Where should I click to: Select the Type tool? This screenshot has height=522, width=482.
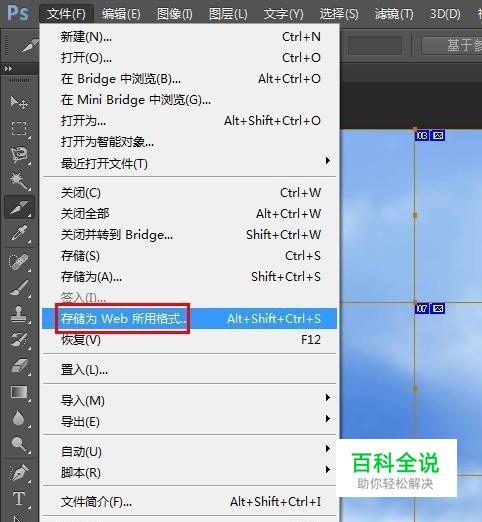click(19, 499)
